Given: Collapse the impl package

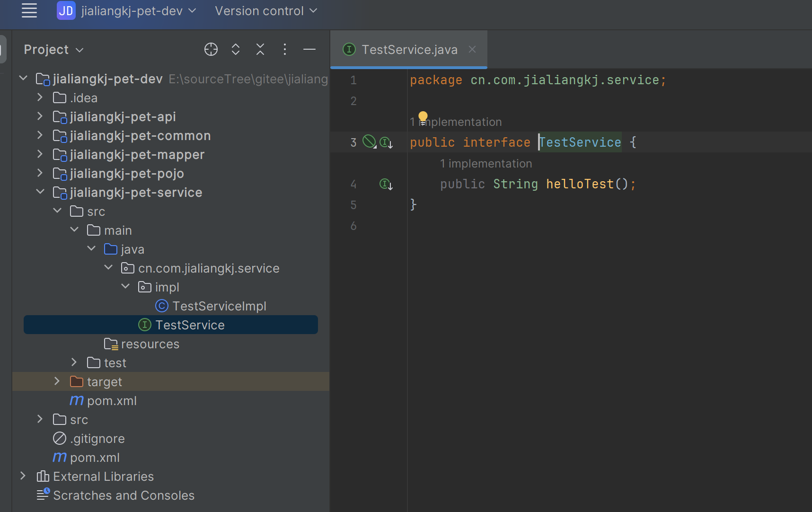Looking at the screenshot, I should 125,286.
